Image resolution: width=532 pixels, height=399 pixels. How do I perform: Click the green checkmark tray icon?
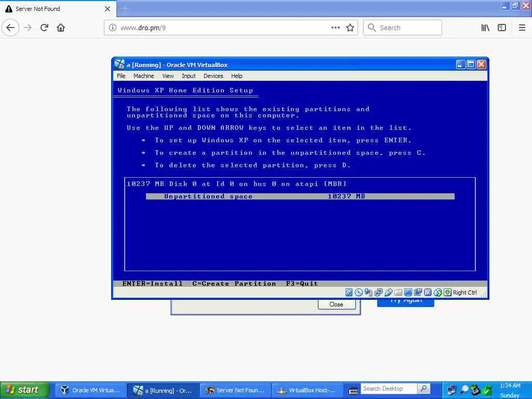(487, 390)
